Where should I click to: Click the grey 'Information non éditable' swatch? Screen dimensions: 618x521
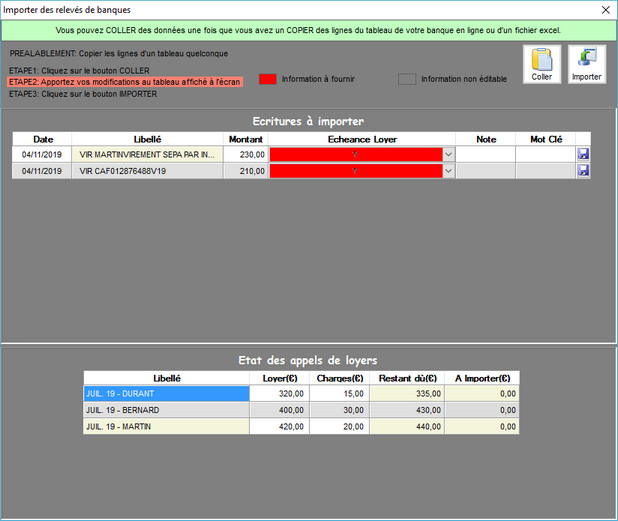406,79
